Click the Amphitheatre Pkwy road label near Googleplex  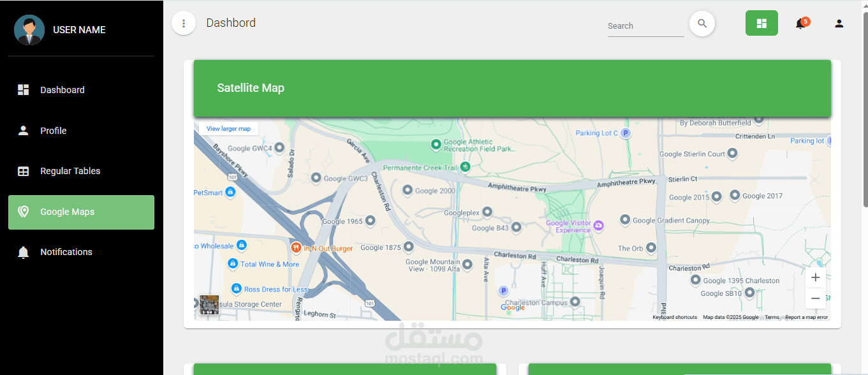point(517,188)
